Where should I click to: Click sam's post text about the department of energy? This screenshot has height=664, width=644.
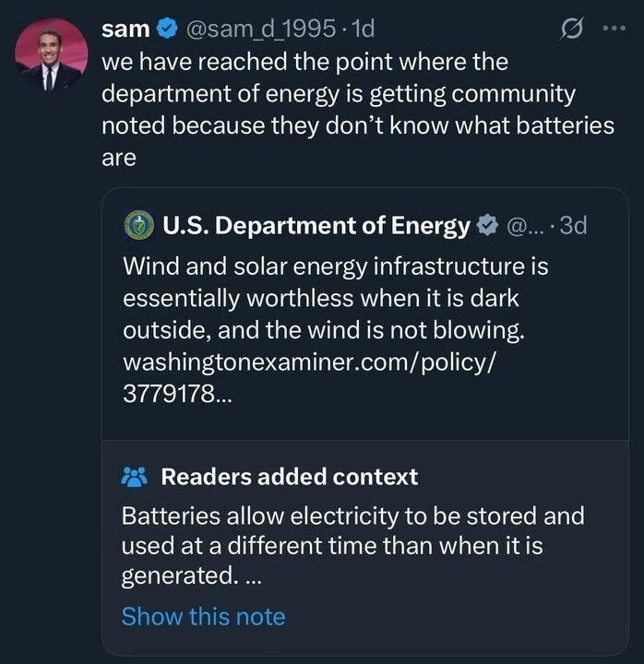[356, 109]
